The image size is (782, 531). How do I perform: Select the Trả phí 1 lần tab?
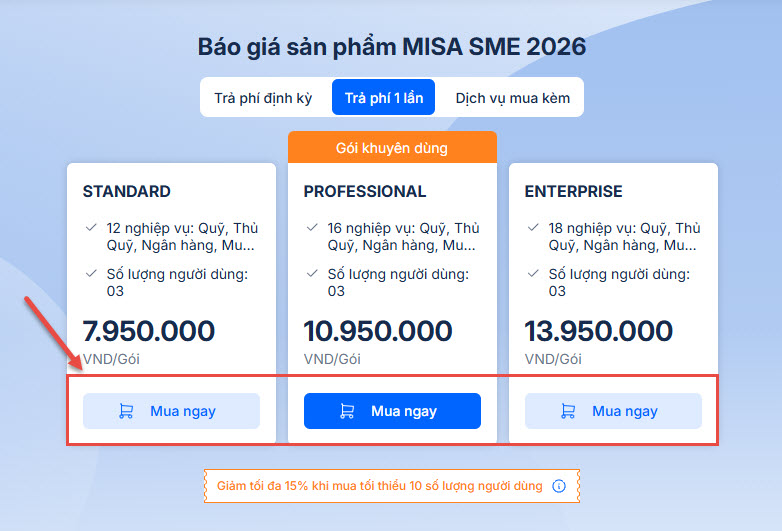[384, 98]
